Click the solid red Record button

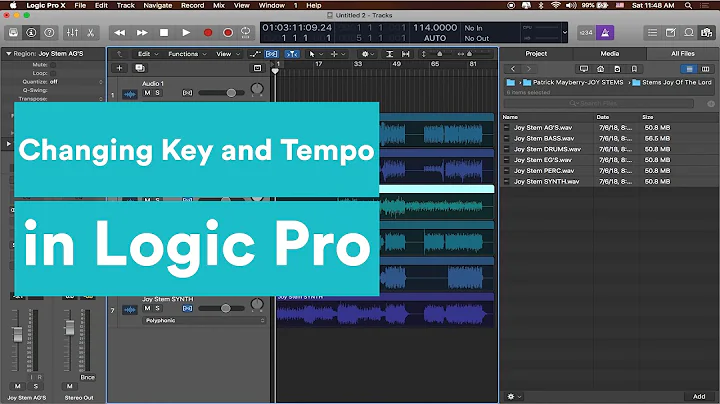click(x=208, y=33)
